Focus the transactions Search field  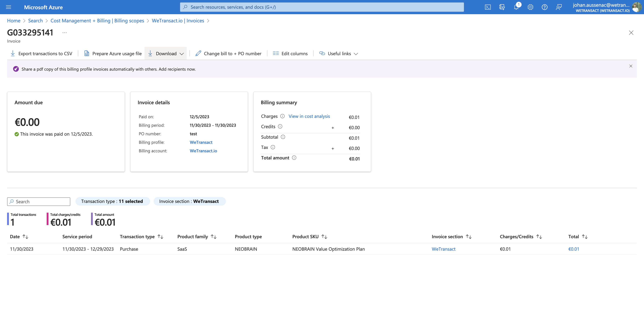(39, 201)
